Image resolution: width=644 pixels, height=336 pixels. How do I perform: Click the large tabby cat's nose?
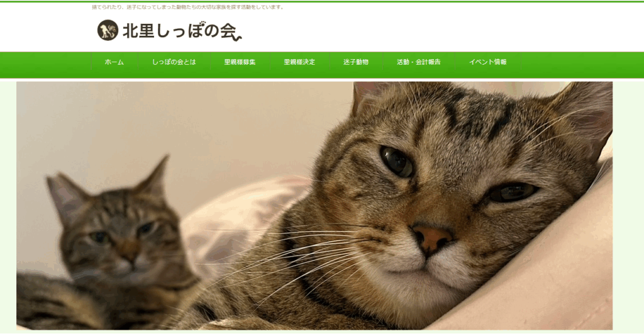[431, 239]
